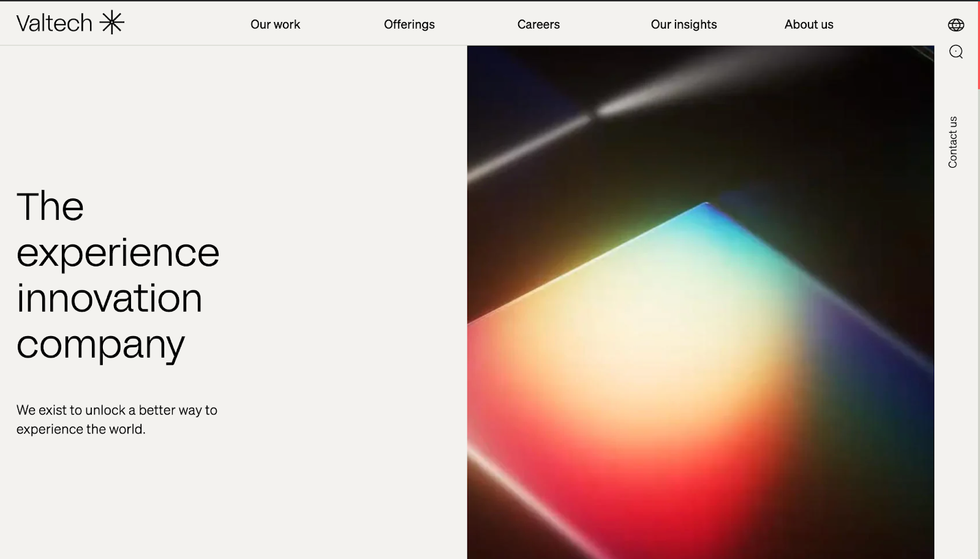This screenshot has width=980, height=559.
Task: Open the globe language selector icon
Action: 956,24
